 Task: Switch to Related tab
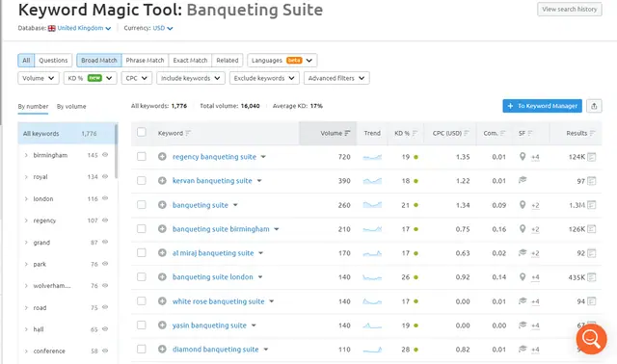coord(228,60)
